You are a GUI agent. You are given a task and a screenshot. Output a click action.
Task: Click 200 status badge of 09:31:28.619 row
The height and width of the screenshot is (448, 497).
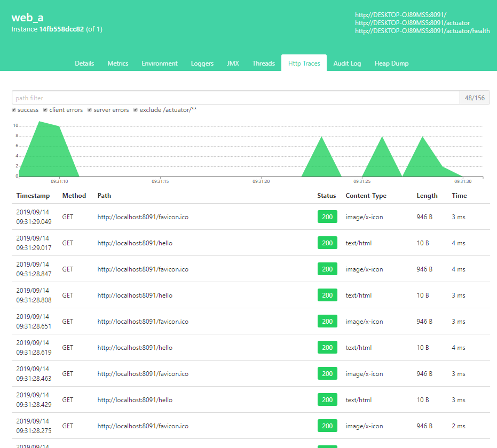(327, 347)
